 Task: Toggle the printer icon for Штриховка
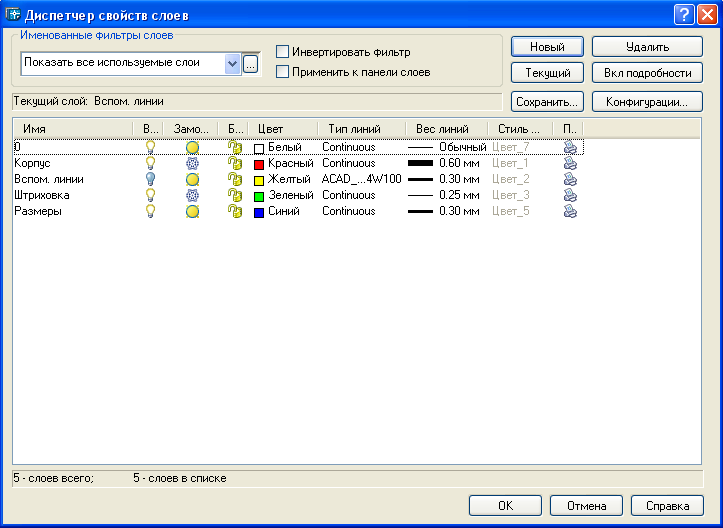[570, 196]
